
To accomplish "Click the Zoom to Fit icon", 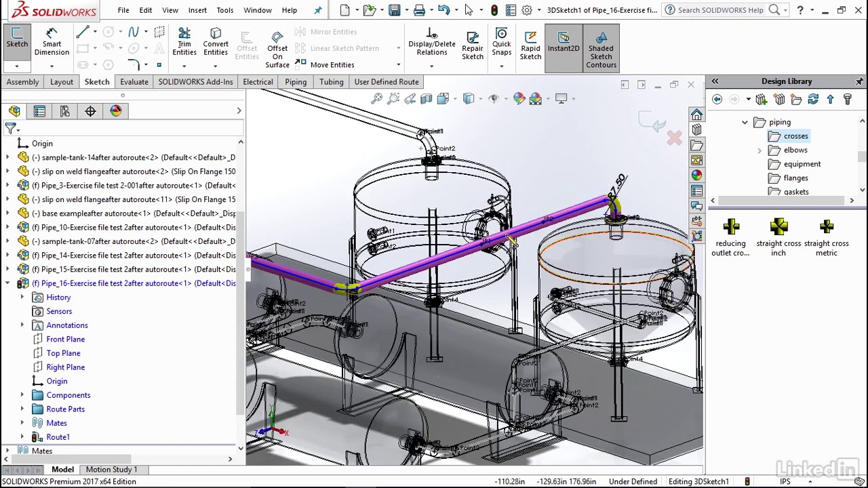I will click(376, 99).
